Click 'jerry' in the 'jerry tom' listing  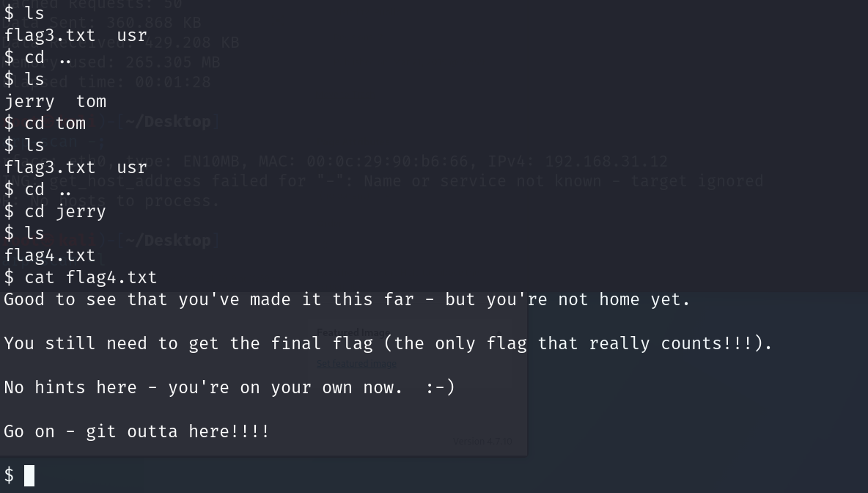29,102
